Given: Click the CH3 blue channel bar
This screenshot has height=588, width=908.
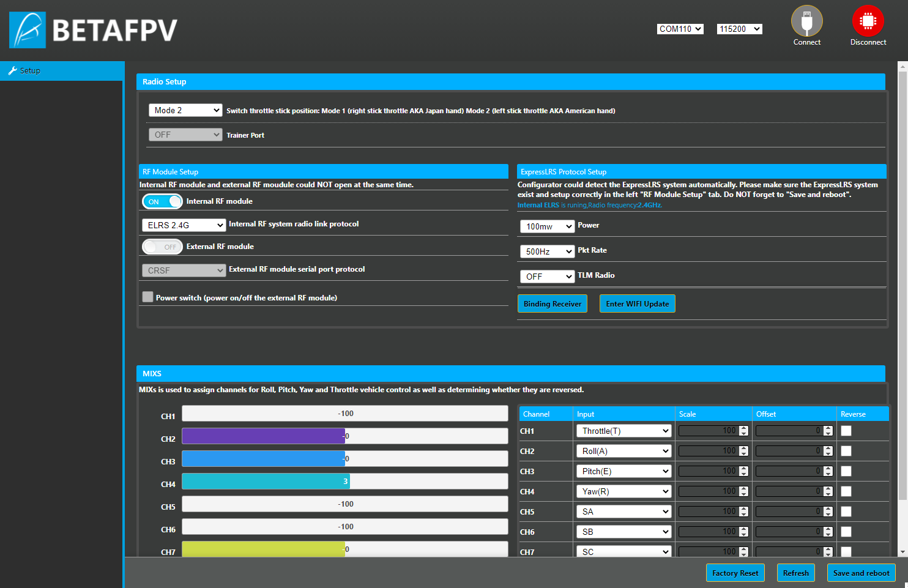Looking at the screenshot, I should pyautogui.click(x=264, y=459).
